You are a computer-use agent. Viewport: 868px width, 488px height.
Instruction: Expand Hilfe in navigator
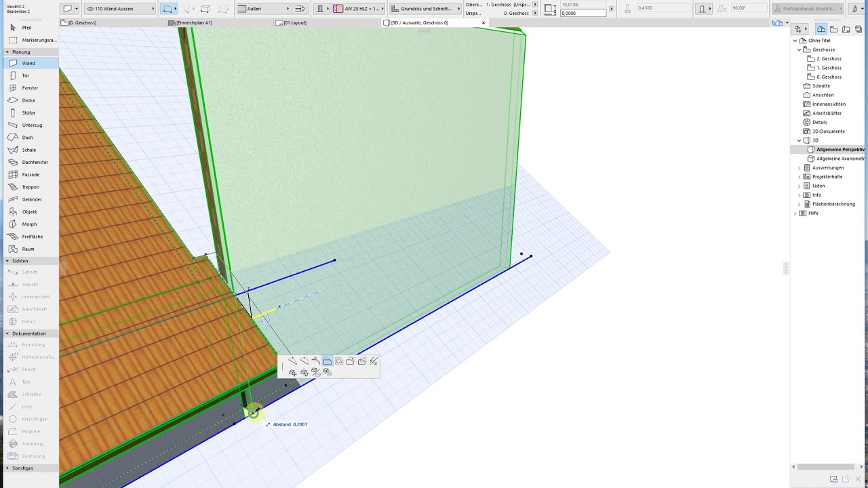(795, 213)
